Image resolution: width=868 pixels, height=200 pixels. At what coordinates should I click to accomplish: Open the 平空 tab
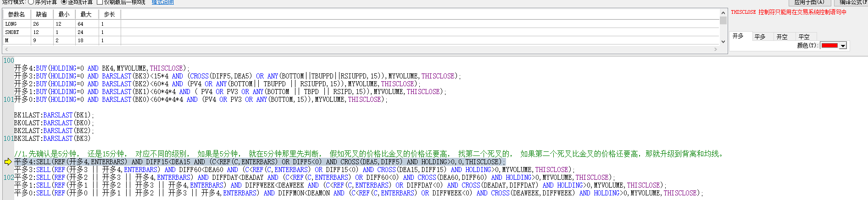804,37
